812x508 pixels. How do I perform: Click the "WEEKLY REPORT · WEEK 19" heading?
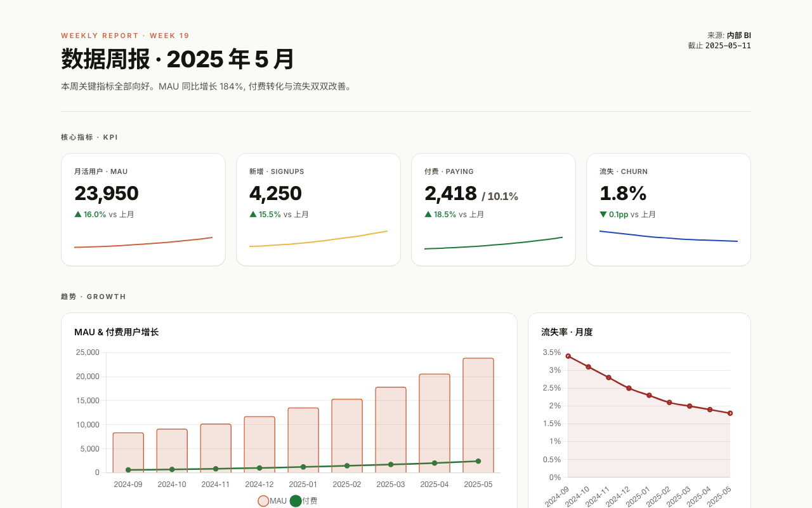(125, 36)
